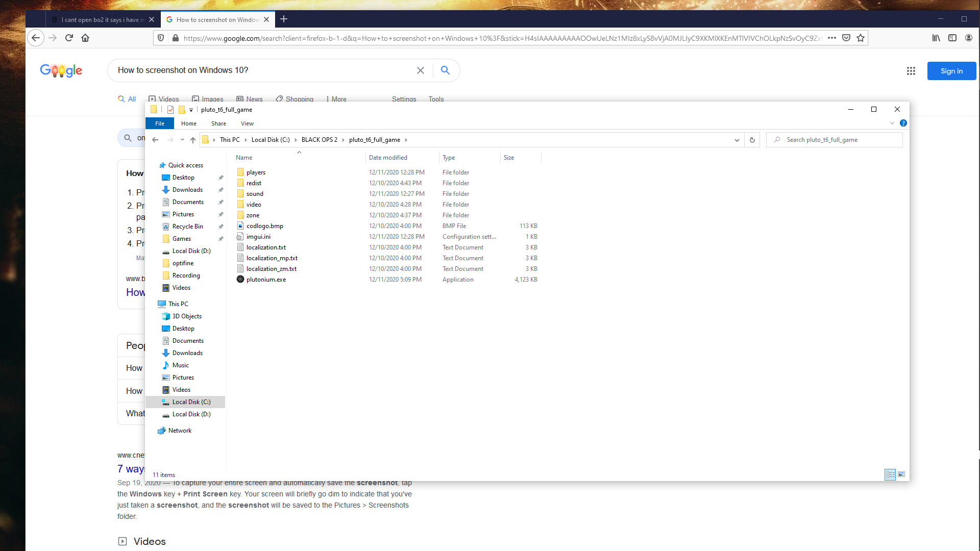Click the properties quick access icon
This screenshot has height=551, width=980.
point(170,110)
